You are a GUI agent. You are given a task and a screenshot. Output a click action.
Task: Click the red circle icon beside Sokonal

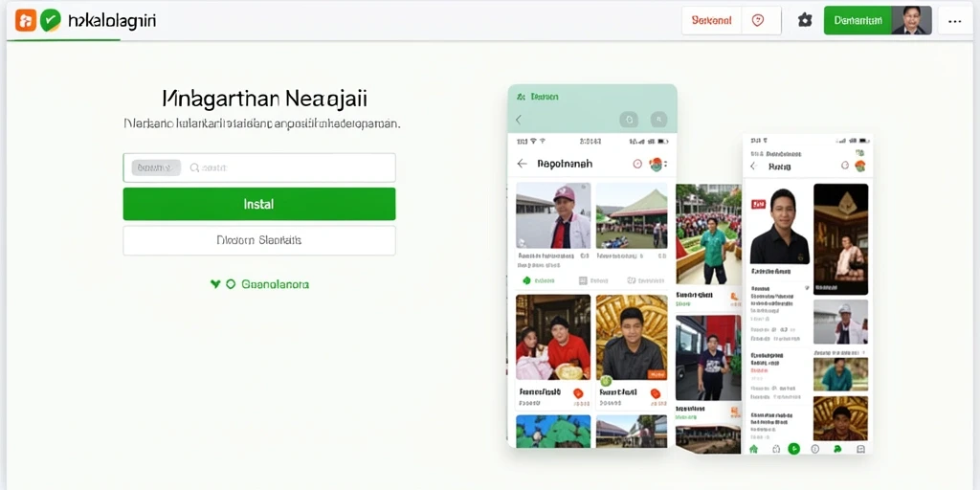[x=758, y=21]
